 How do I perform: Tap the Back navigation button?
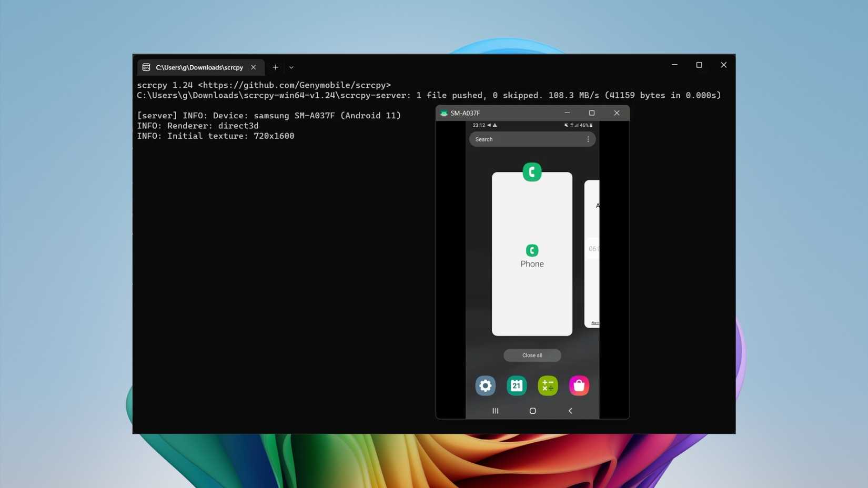(x=570, y=411)
